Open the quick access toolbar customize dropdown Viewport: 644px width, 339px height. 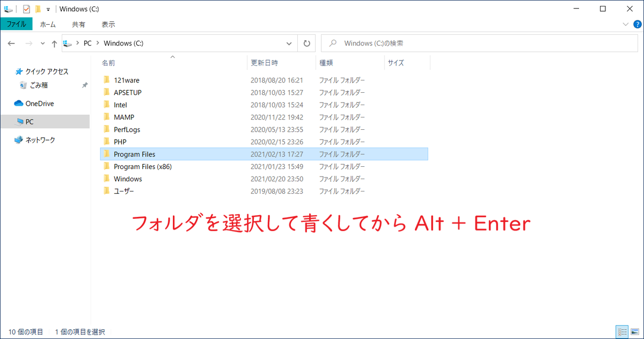(x=48, y=9)
